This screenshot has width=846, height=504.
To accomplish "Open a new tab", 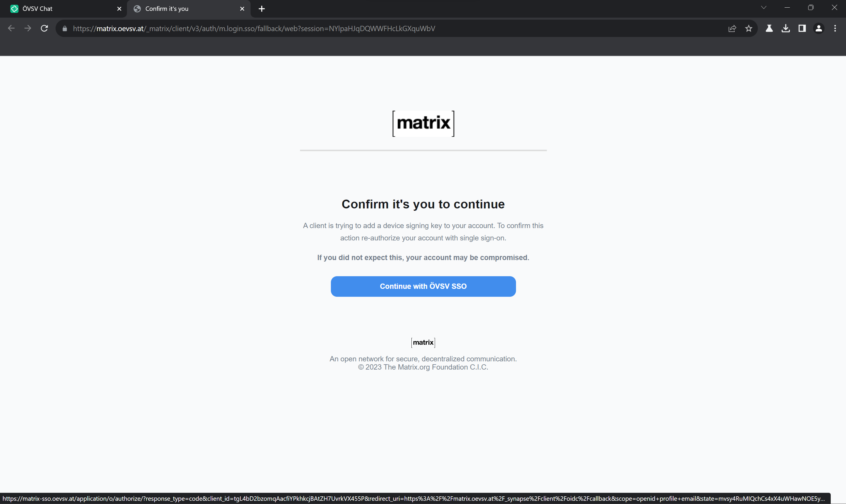I will click(262, 9).
